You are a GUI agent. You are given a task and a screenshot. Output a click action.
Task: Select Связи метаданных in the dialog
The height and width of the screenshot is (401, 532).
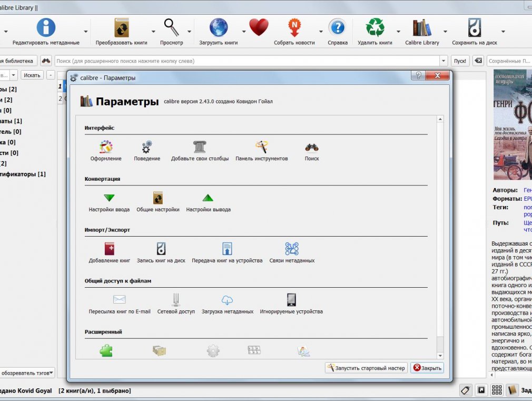(292, 253)
